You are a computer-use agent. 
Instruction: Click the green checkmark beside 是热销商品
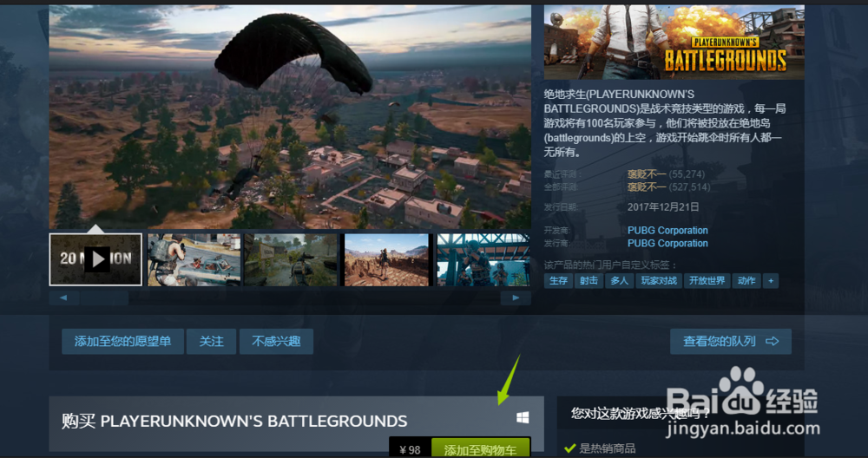[x=569, y=448]
